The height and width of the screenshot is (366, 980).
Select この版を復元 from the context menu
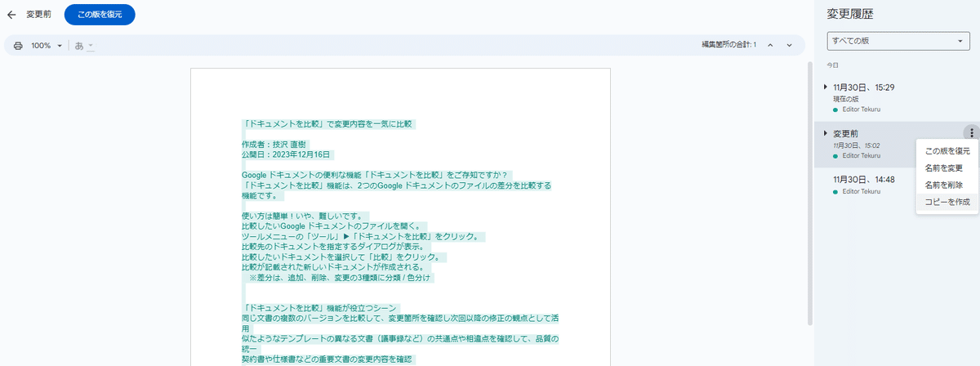(947, 151)
